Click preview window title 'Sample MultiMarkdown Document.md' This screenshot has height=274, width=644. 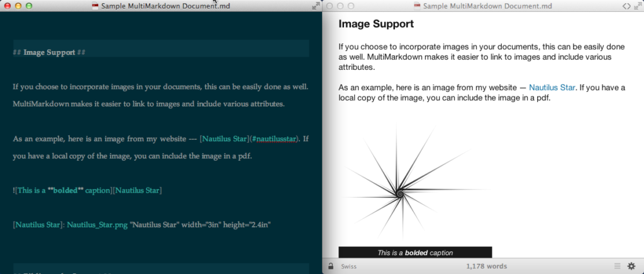(x=487, y=6)
